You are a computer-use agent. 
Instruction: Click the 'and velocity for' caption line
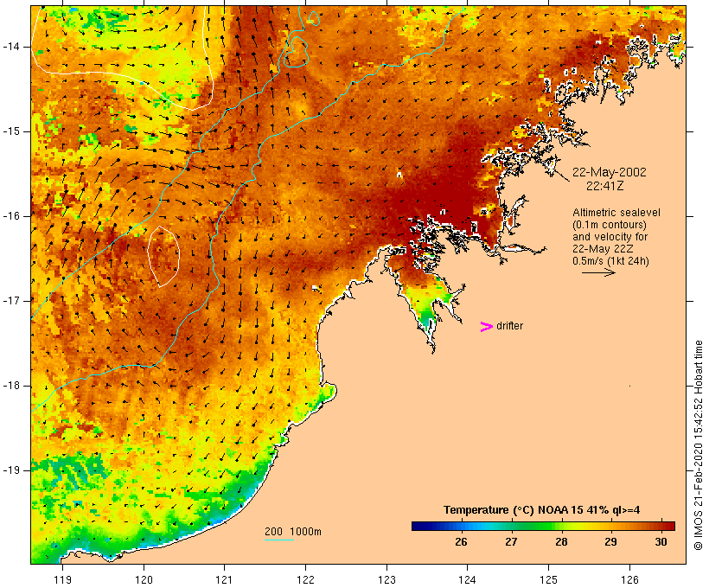(610, 237)
